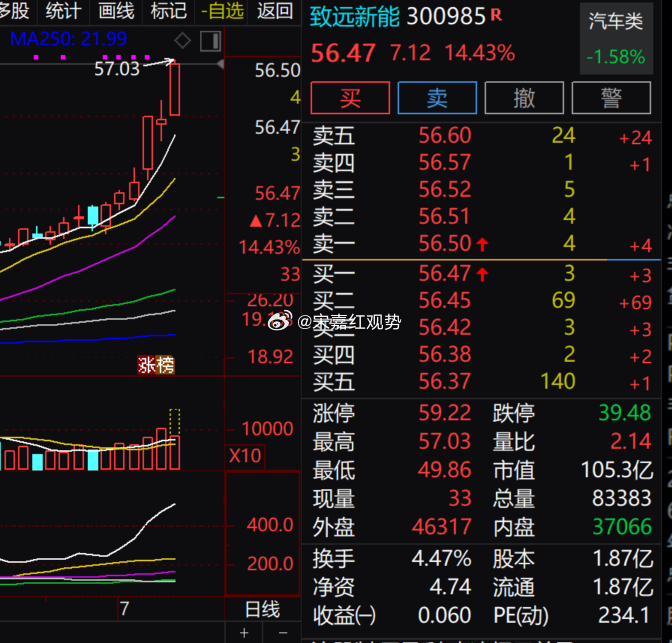
Task: Click the 返回 back item
Action: (x=275, y=11)
